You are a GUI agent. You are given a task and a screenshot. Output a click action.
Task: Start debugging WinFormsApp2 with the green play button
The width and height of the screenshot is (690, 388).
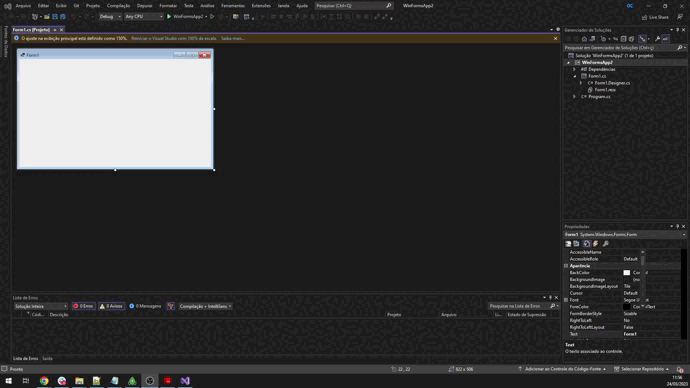pyautogui.click(x=169, y=17)
